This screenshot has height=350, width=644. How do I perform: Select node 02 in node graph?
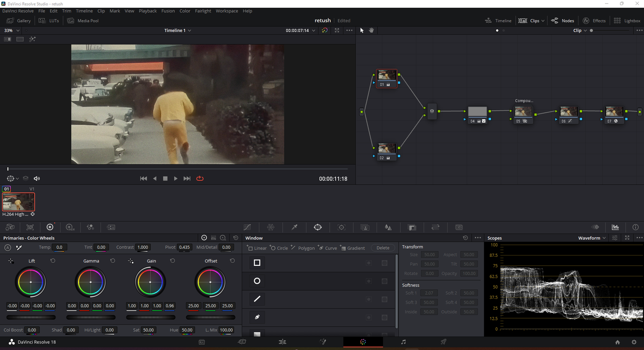tap(387, 152)
